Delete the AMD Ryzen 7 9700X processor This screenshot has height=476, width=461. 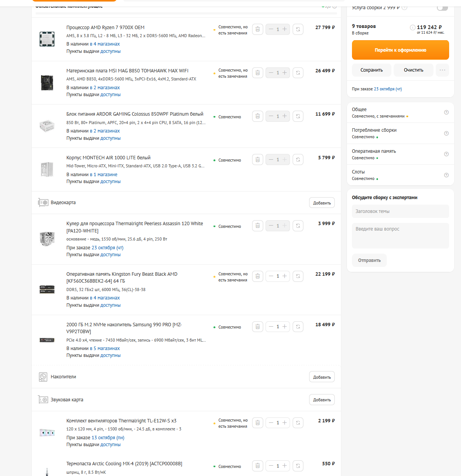(257, 29)
